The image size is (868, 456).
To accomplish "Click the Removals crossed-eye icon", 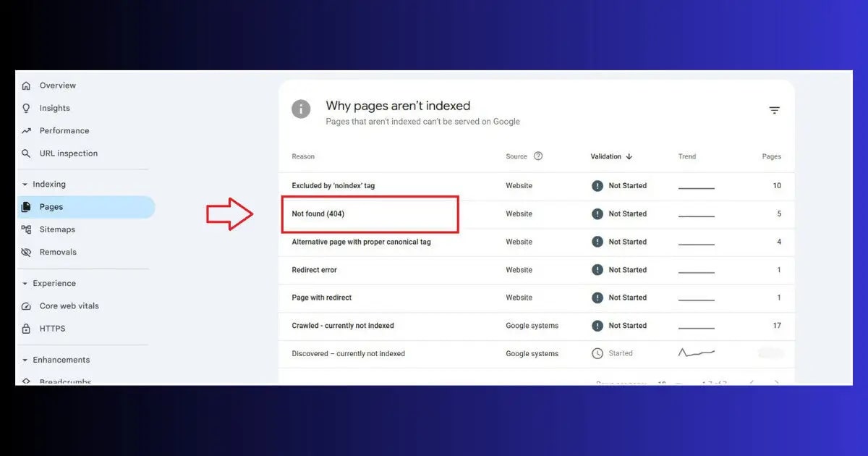I will pyautogui.click(x=26, y=252).
